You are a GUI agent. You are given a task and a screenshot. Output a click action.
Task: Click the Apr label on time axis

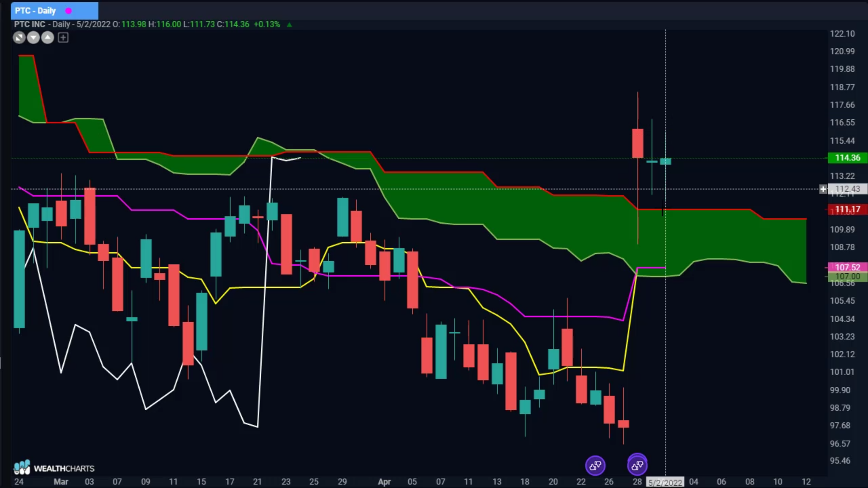(384, 482)
